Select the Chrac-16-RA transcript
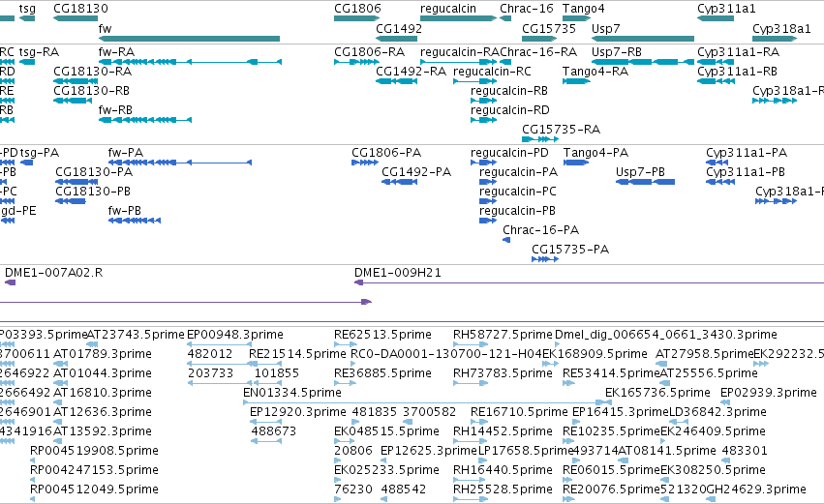Viewport: 824px width, 504px height. click(505, 62)
